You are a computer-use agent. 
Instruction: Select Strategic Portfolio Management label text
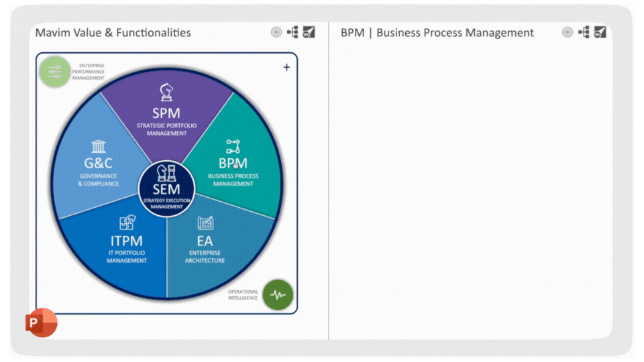[166, 129]
